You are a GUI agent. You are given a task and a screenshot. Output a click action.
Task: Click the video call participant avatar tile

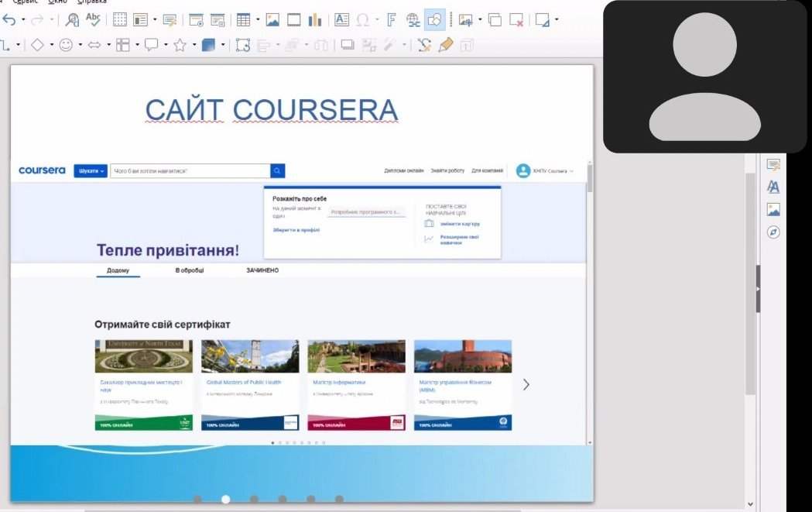[705, 77]
